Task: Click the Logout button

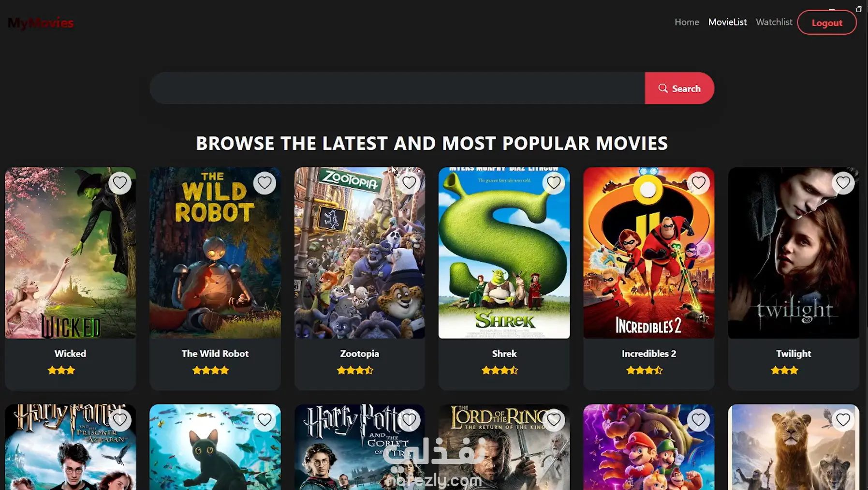Action: (827, 23)
